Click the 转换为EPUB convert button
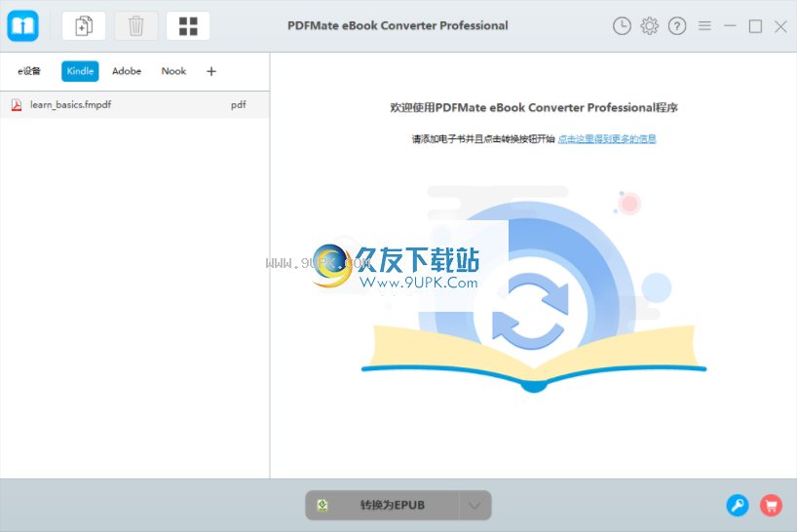This screenshot has height=532, width=797. [382, 505]
